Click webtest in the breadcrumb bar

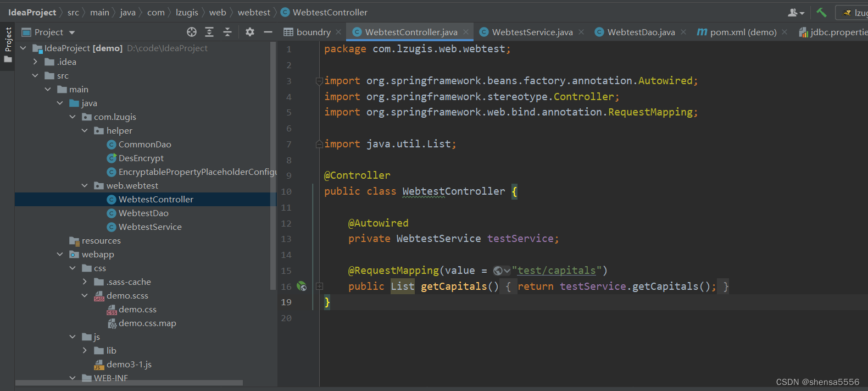[254, 12]
